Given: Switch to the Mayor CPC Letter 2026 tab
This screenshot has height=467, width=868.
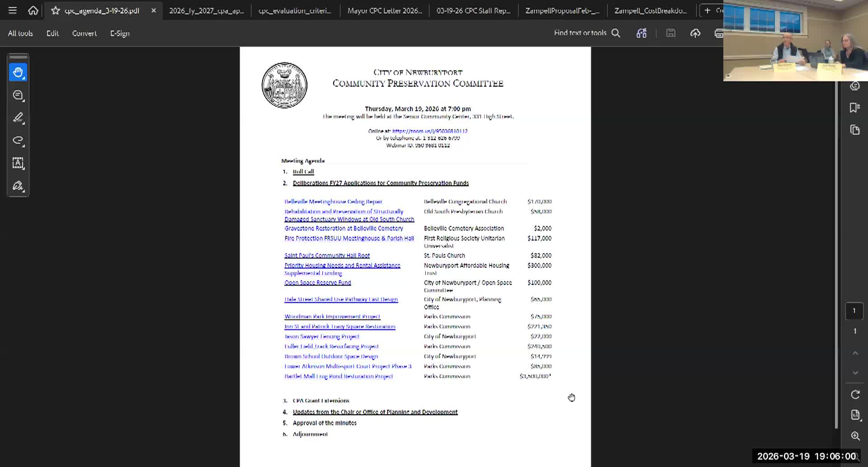Looking at the screenshot, I should click(384, 10).
